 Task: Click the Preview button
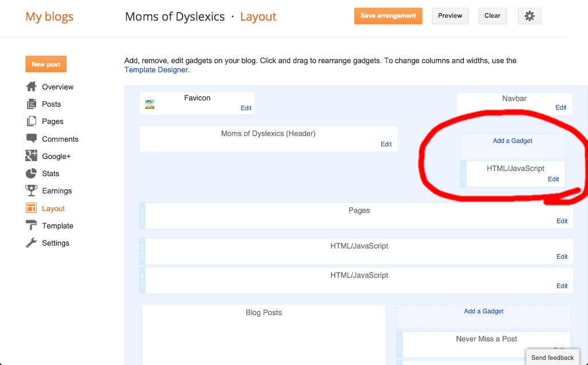pyautogui.click(x=450, y=16)
